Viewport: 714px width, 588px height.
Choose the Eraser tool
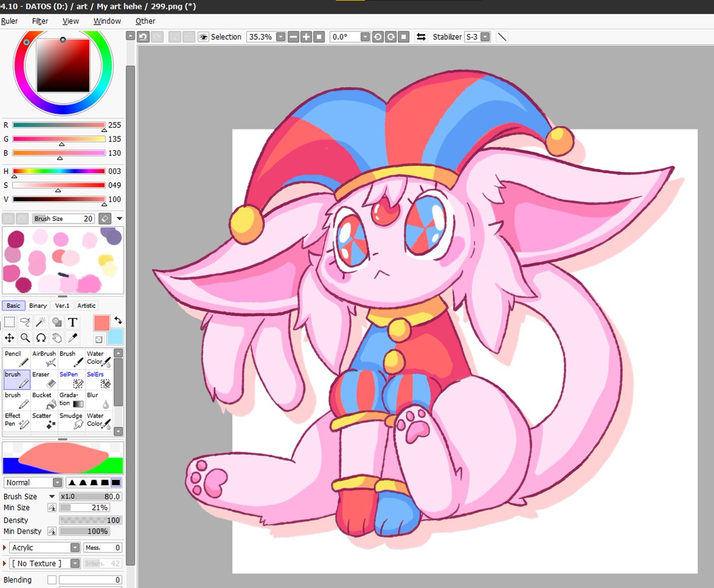click(x=44, y=380)
